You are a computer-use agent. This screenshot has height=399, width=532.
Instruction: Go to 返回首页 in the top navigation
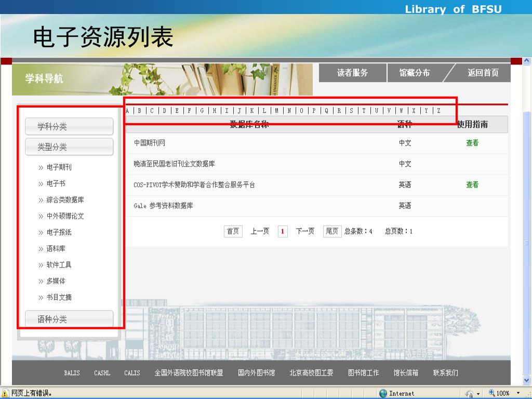pyautogui.click(x=483, y=73)
